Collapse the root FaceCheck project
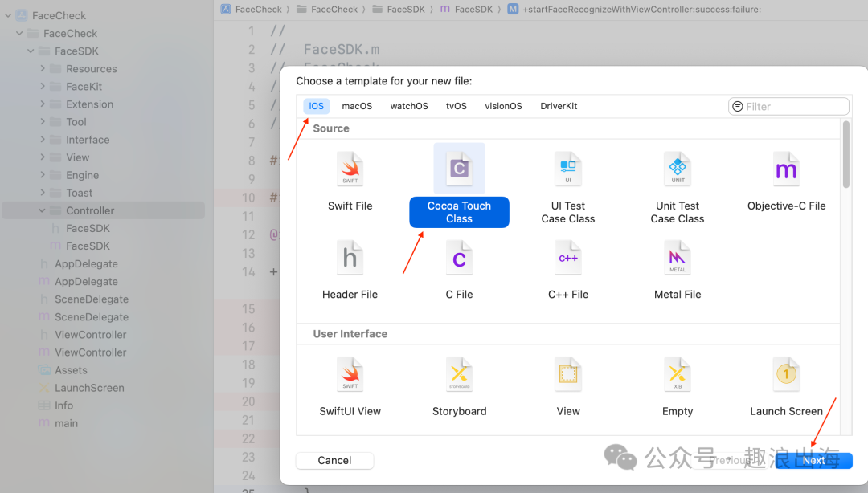Screen dimensions: 868x493 (x=8, y=15)
